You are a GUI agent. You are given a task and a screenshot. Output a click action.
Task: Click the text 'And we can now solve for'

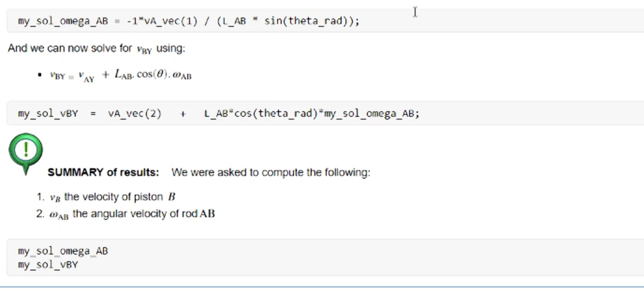click(71, 48)
